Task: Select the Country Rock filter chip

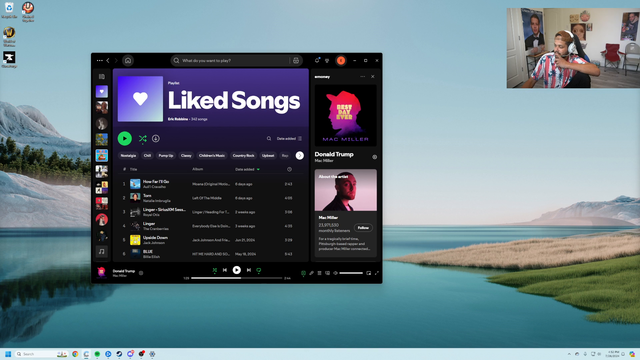Action: 243,156
